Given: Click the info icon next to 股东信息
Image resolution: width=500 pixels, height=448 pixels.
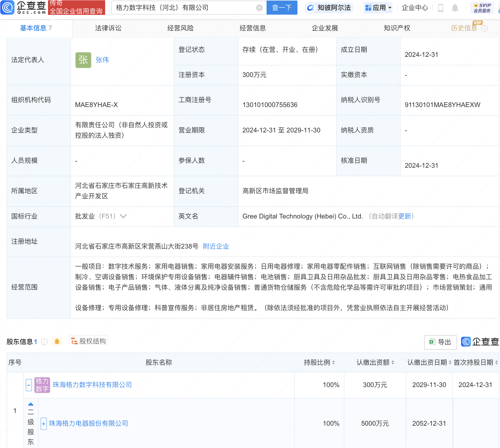Looking at the screenshot, I should [44, 342].
